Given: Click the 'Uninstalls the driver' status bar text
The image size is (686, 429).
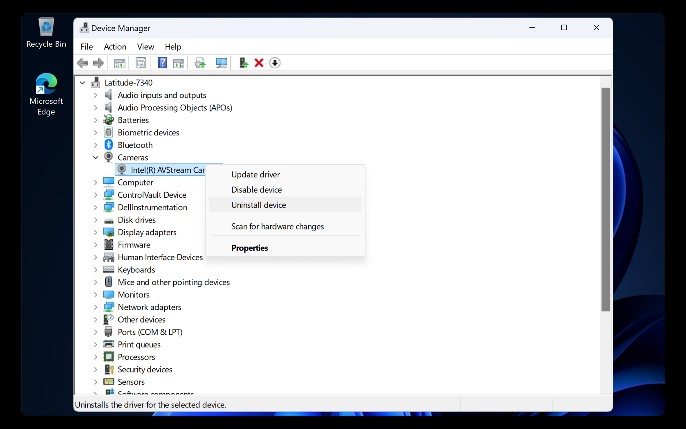Looking at the screenshot, I should [150, 405].
